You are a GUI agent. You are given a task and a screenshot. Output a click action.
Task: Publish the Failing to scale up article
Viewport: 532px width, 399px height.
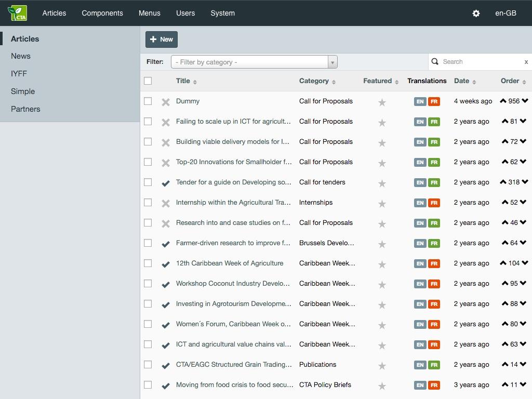click(x=166, y=122)
